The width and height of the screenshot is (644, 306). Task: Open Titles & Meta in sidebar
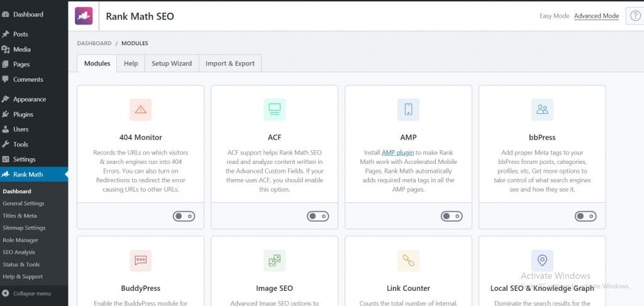19,216
